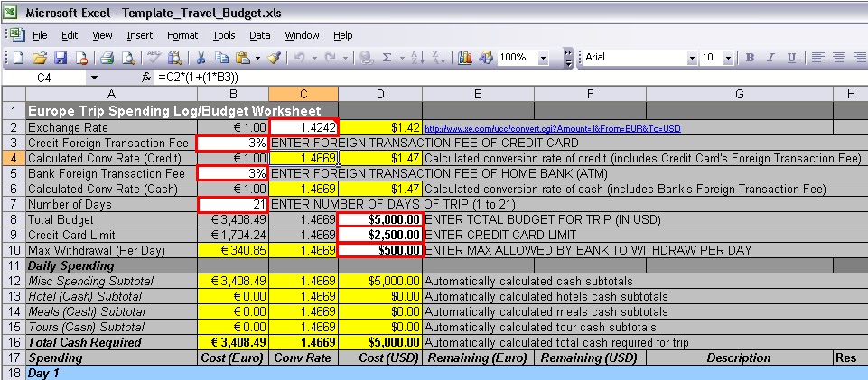Open the Format menu
This screenshot has width=868, height=380.
click(x=182, y=35)
